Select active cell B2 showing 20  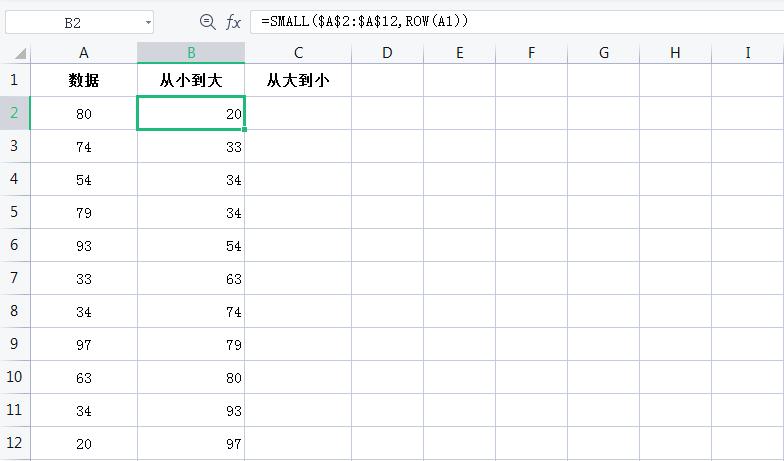point(191,113)
